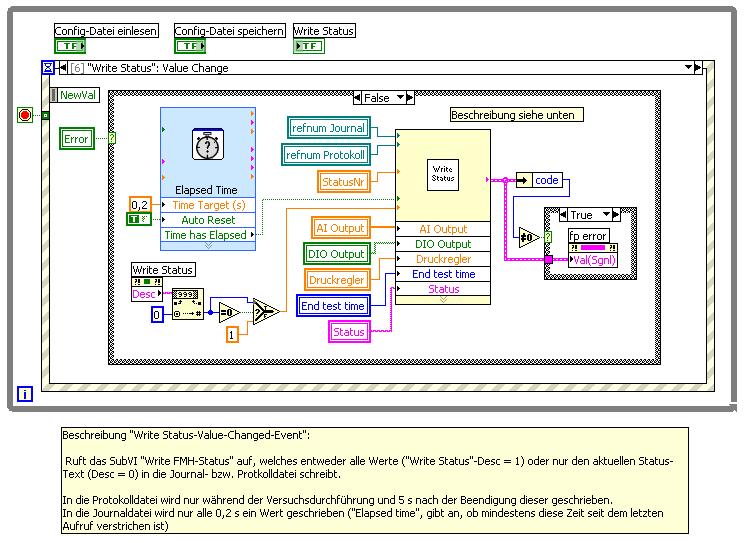The height and width of the screenshot is (543, 749).
Task: Select the Error boolean terminal
Action: [x=76, y=139]
